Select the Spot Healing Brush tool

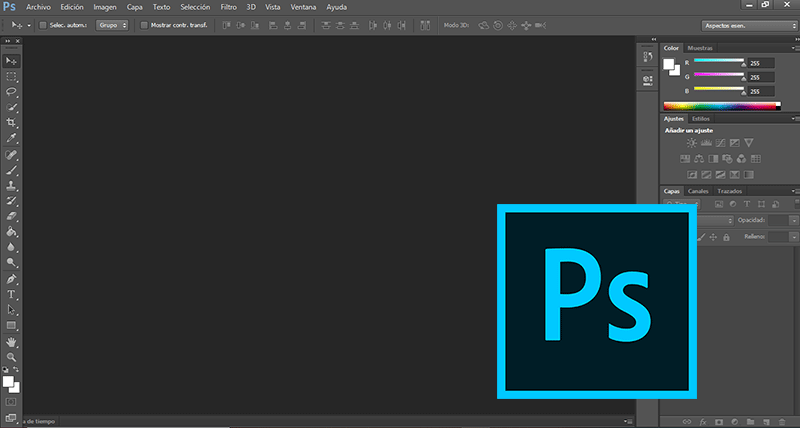click(11, 155)
